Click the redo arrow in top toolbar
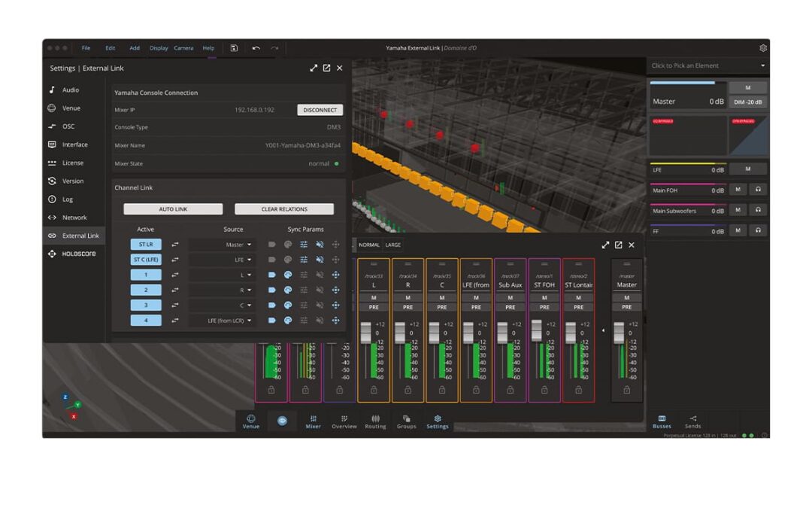This screenshot has width=812, height=508. pos(274,48)
